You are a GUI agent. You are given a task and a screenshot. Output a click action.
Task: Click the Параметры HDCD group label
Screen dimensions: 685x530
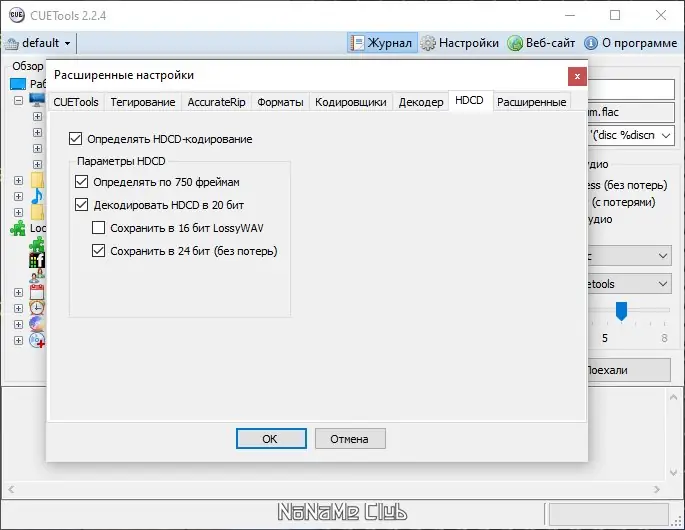tap(121, 161)
